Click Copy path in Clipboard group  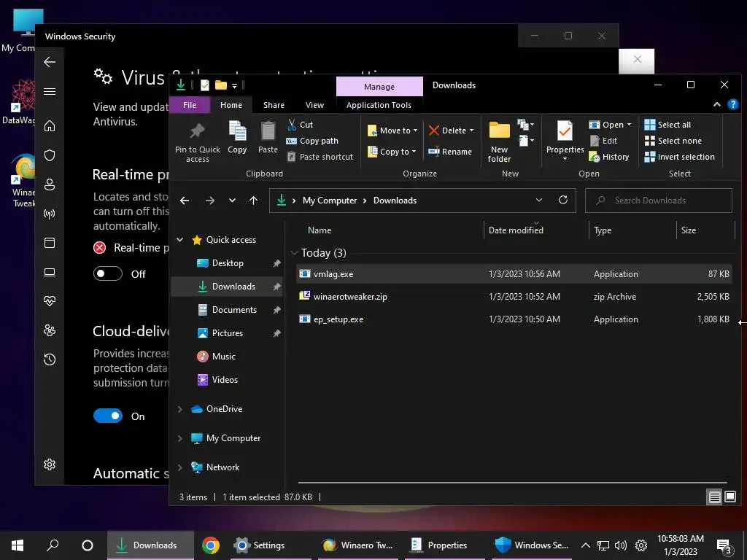click(x=312, y=141)
